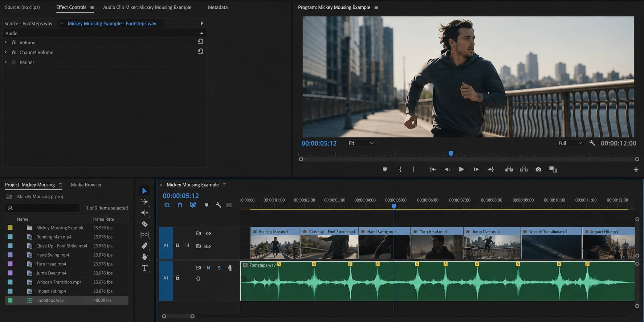Open the Full playback resolution dropdown
The image size is (644, 322).
click(570, 143)
